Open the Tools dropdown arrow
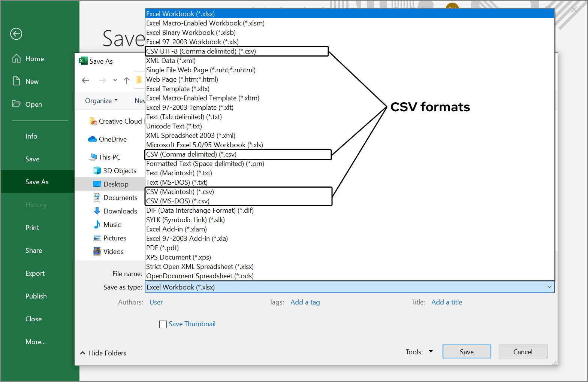Viewport: 588px width, 382px height. (x=431, y=351)
